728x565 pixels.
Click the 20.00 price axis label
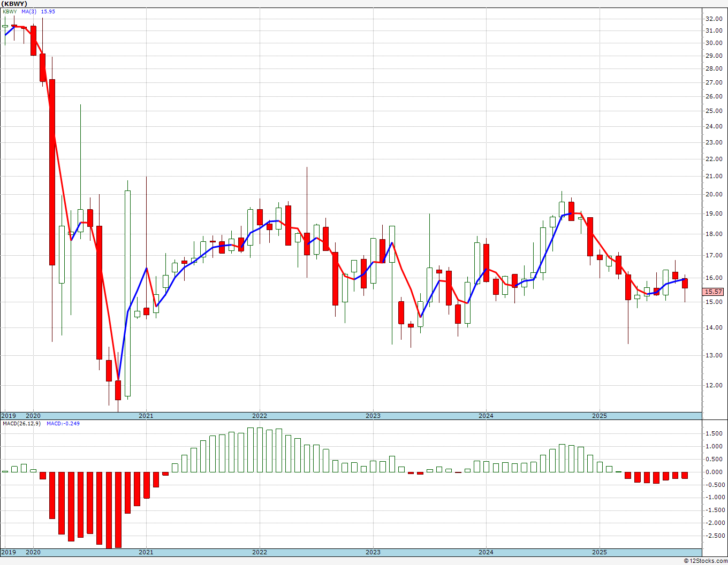[714, 194]
